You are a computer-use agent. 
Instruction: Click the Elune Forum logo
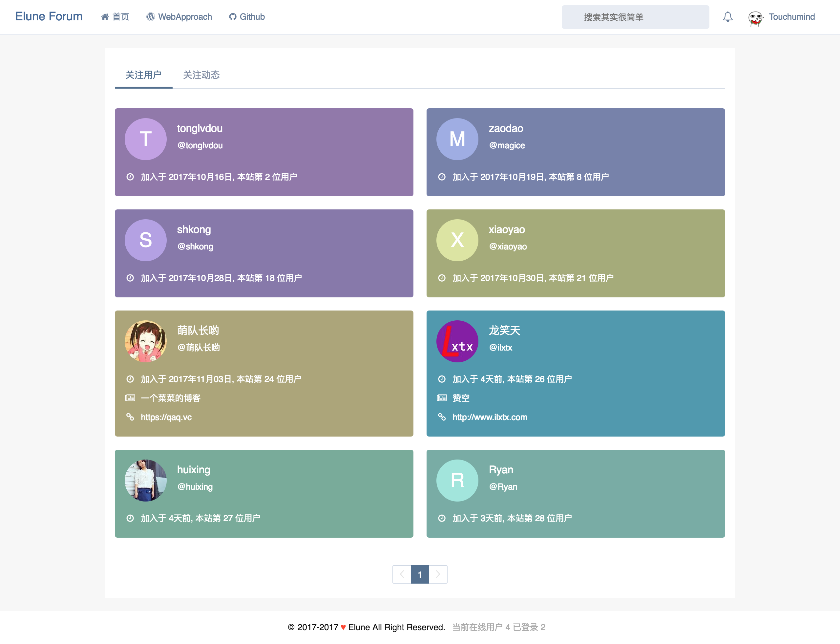coord(49,16)
